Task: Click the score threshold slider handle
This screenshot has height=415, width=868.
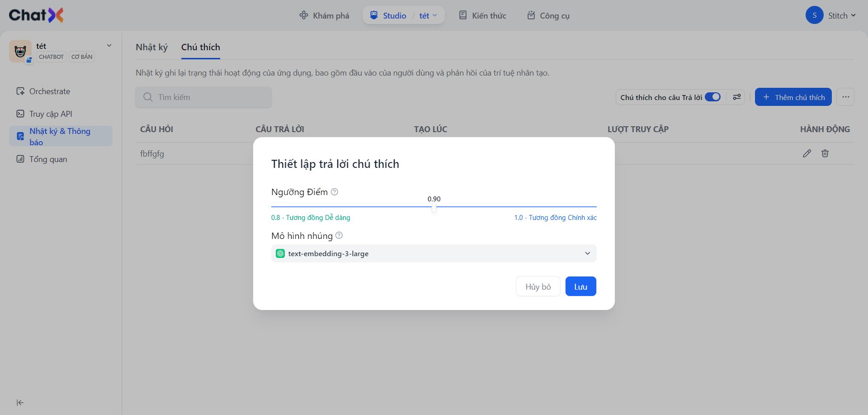Action: click(x=434, y=208)
